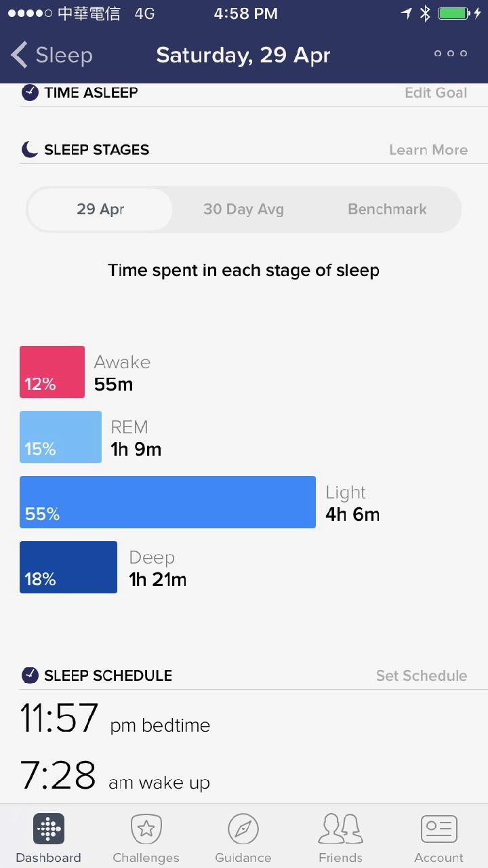Tap the clock icon beside Sleep Schedule

pos(30,675)
